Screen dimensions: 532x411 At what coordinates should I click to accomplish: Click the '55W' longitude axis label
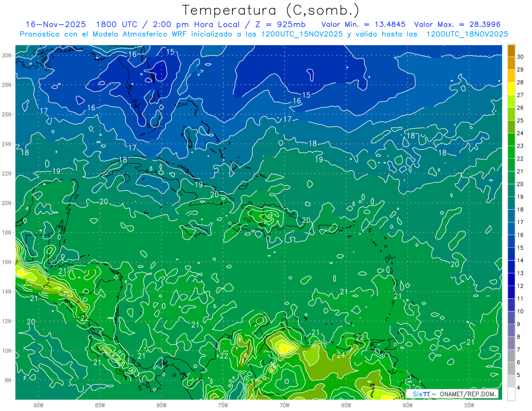[x=469, y=405]
